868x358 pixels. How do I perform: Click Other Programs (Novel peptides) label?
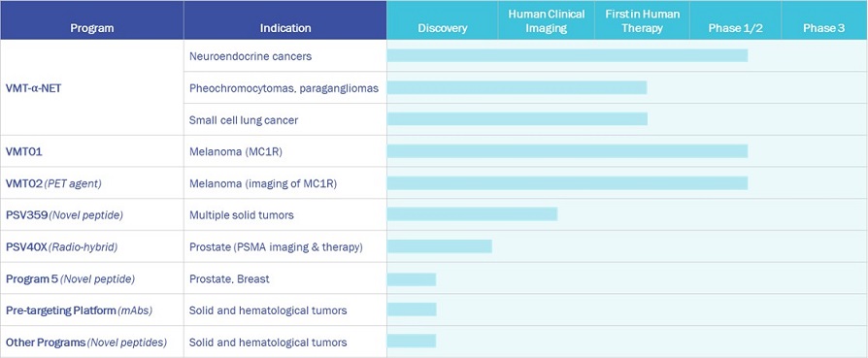pos(86,342)
